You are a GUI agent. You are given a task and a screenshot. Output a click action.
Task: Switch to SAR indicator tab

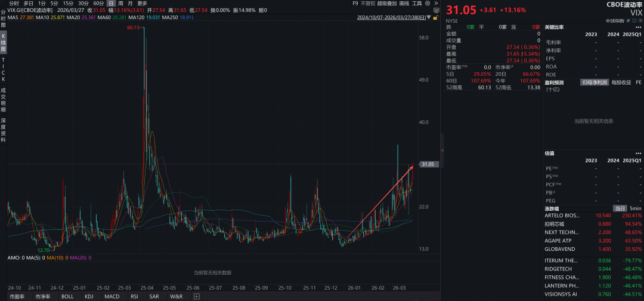[154, 296]
